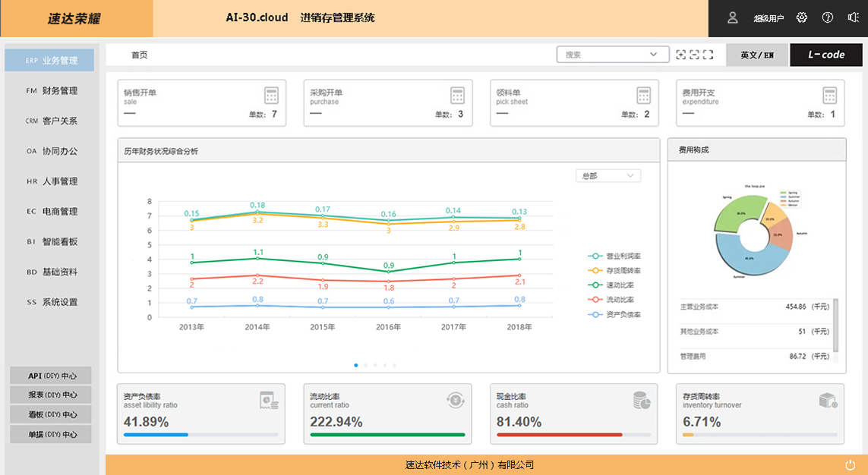This screenshot has height=475, width=868.
Task: Open help with the question mark icon
Action: (828, 17)
